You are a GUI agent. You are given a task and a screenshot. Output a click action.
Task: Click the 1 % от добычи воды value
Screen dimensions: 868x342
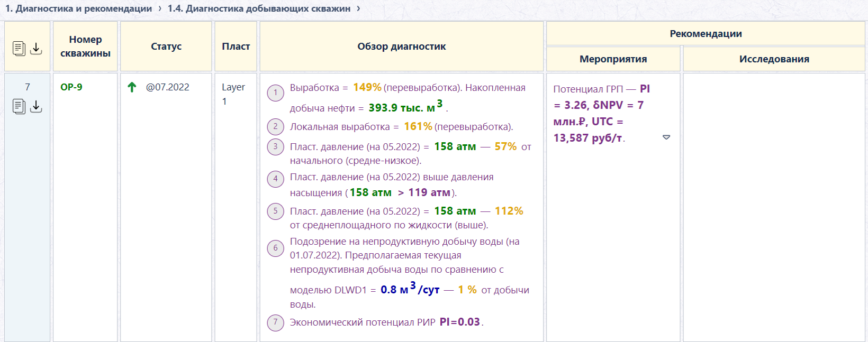(x=467, y=290)
